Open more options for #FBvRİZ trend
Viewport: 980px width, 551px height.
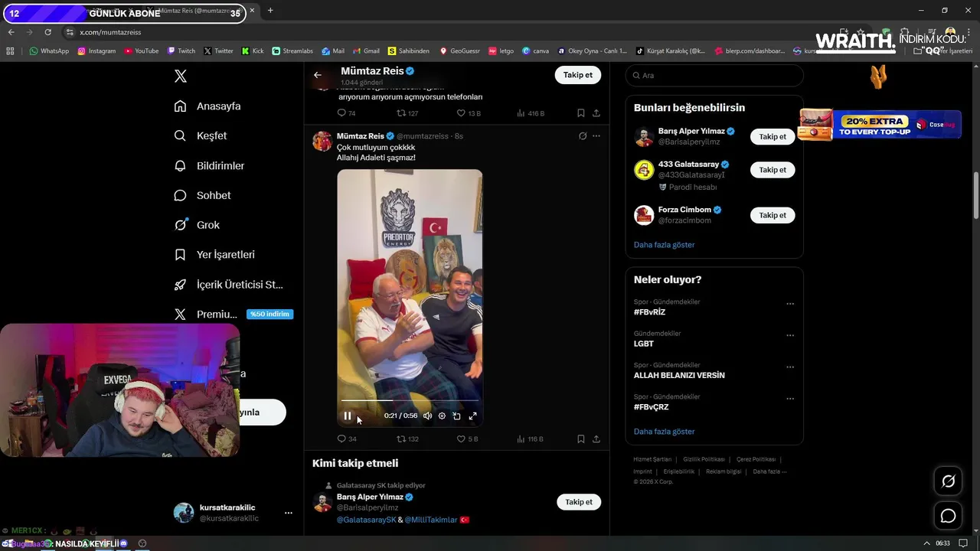coord(790,304)
